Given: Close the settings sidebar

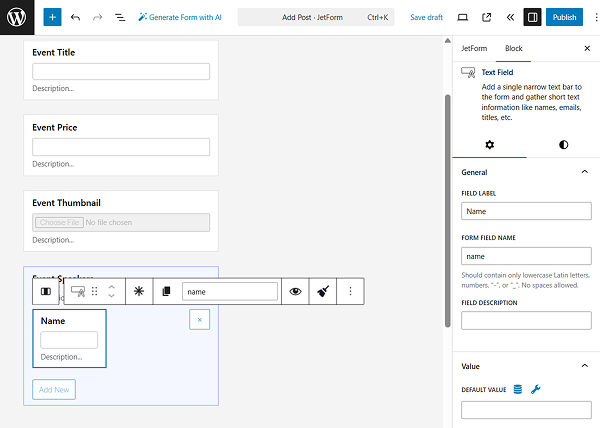Looking at the screenshot, I should pyautogui.click(x=587, y=48).
